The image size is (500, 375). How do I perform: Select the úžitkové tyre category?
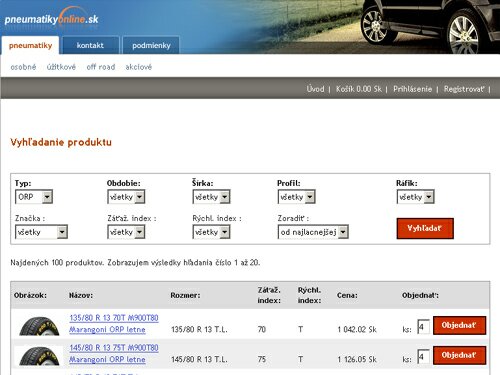pos(61,67)
